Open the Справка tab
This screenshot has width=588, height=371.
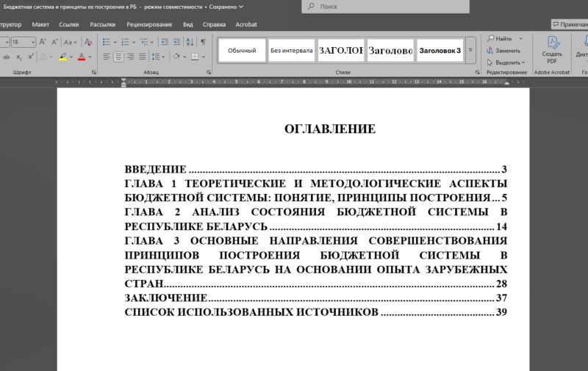click(x=214, y=24)
